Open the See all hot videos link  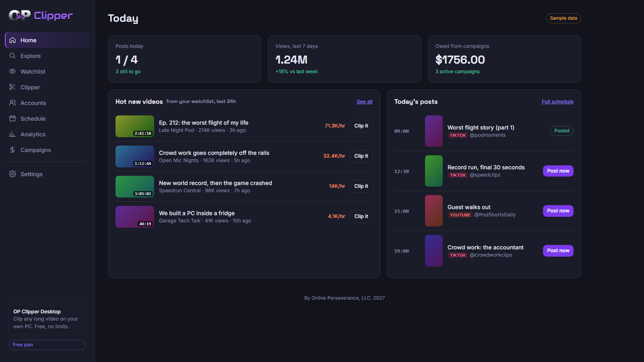[x=364, y=102]
